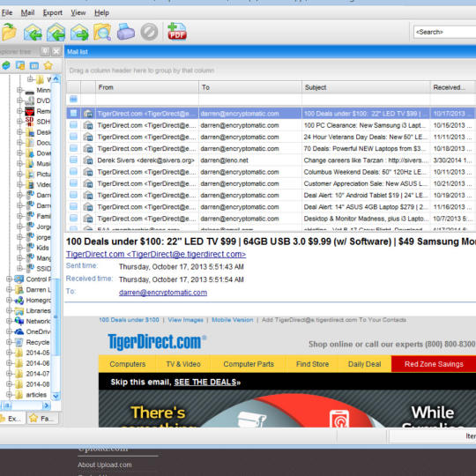Screen dimensions: 476x476
Task: Switch to the Ex... explorer tab
Action: (x=12, y=419)
